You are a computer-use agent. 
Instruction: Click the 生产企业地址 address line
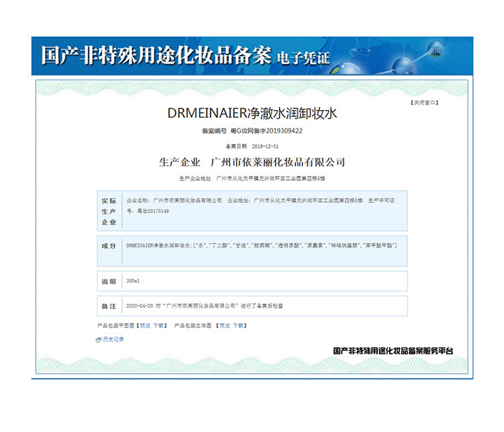coord(252,179)
